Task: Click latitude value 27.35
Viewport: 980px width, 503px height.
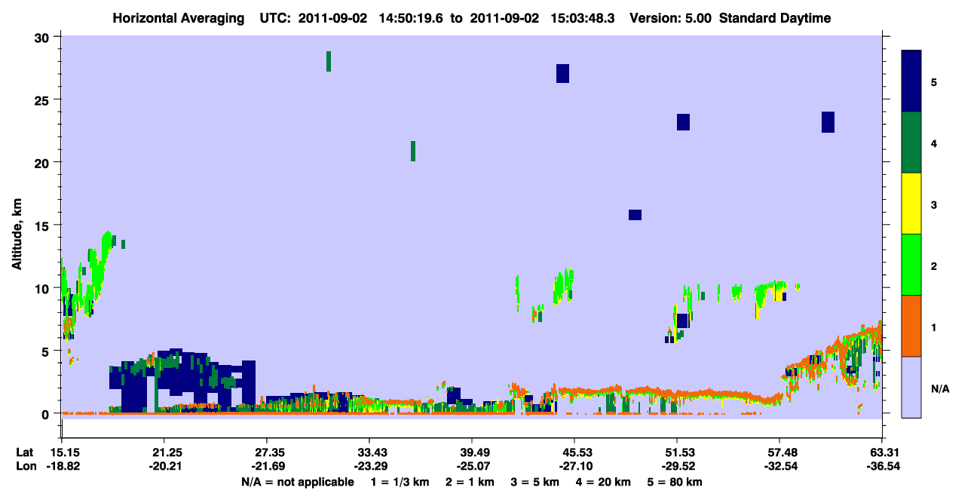Action: [x=266, y=452]
